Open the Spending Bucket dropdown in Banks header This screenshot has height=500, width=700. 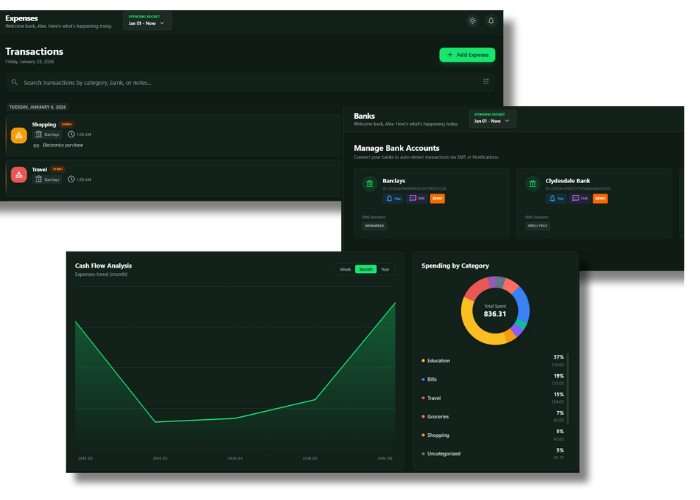492,118
